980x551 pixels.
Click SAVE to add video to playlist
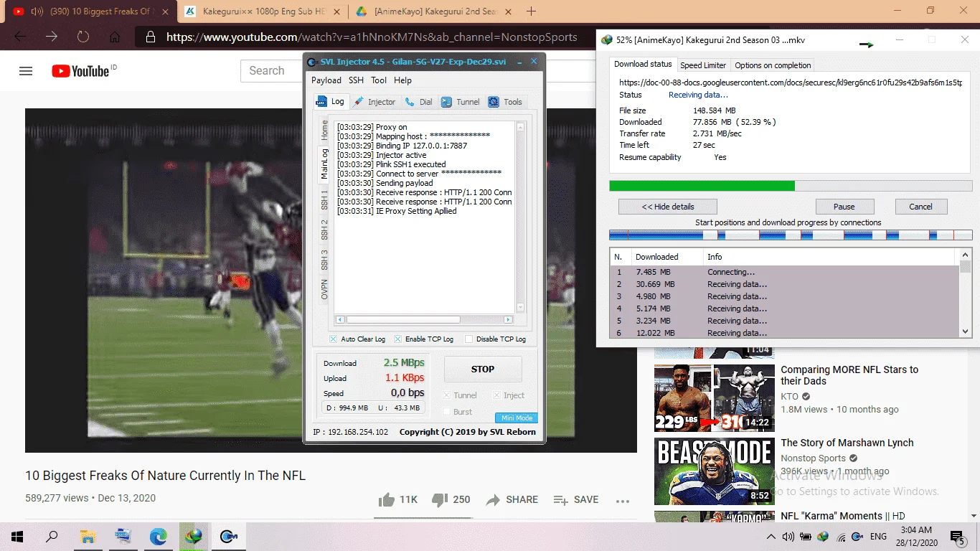tap(576, 499)
